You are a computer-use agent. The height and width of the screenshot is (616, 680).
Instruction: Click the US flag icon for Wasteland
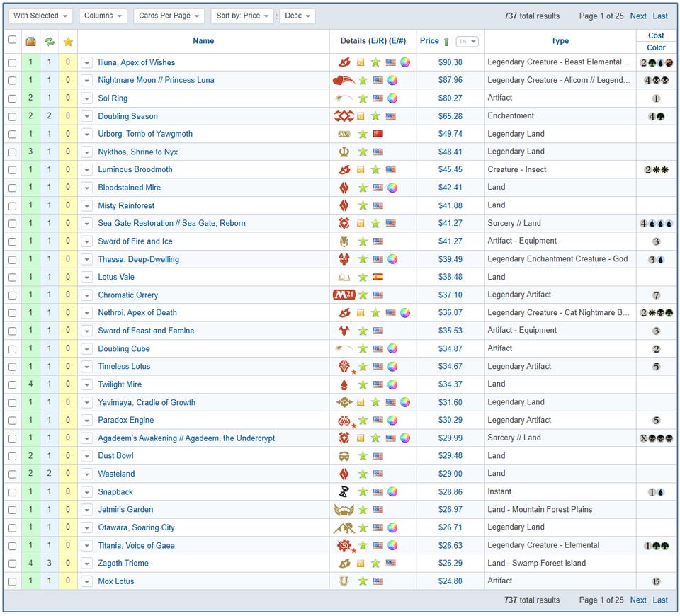click(378, 474)
